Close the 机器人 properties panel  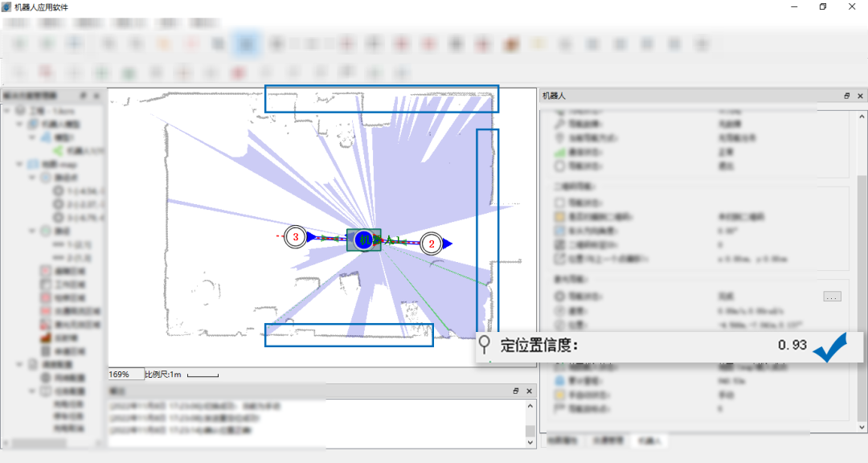[x=858, y=96]
